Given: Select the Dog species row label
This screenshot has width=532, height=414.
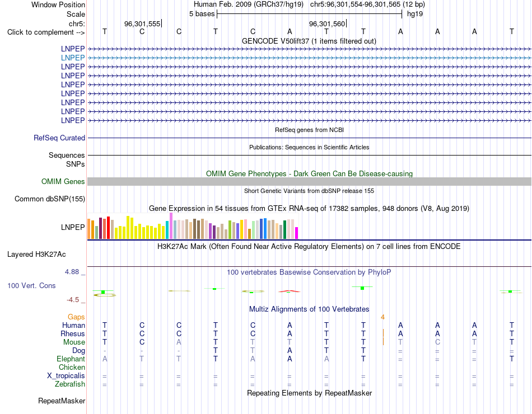Looking at the screenshot, I should click(78, 350).
